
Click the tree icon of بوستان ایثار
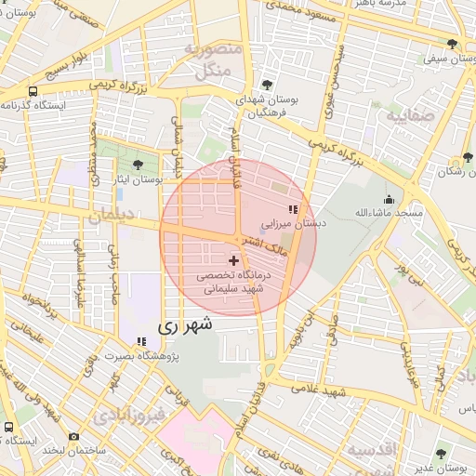click(138, 165)
